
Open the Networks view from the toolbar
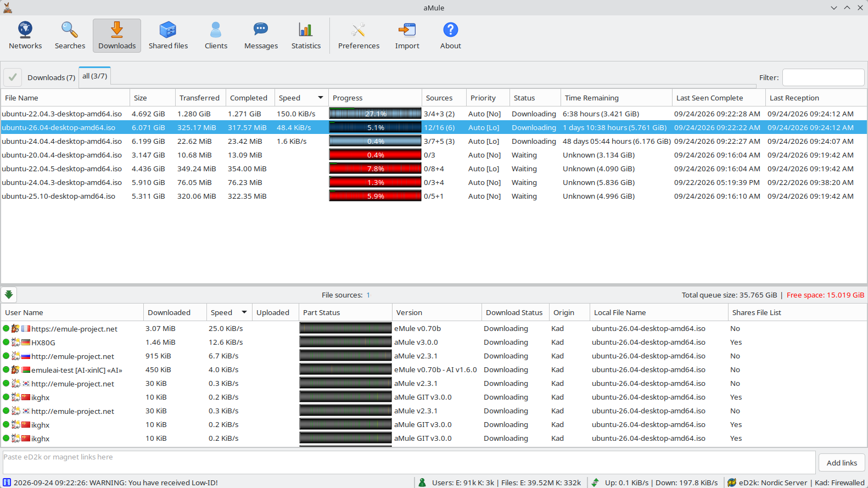25,36
